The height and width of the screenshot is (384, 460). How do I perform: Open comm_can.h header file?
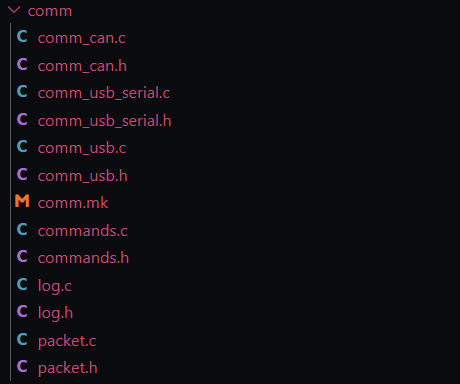(x=82, y=66)
